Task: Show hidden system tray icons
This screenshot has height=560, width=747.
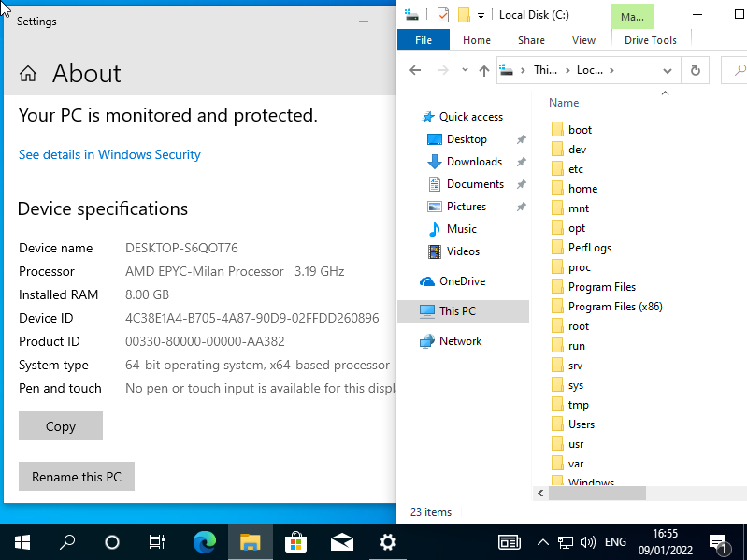Action: [x=542, y=541]
